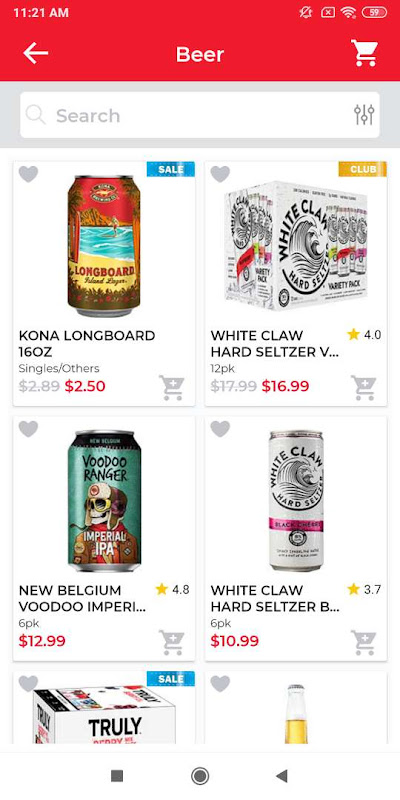Tap Android recent apps square button

[117, 776]
